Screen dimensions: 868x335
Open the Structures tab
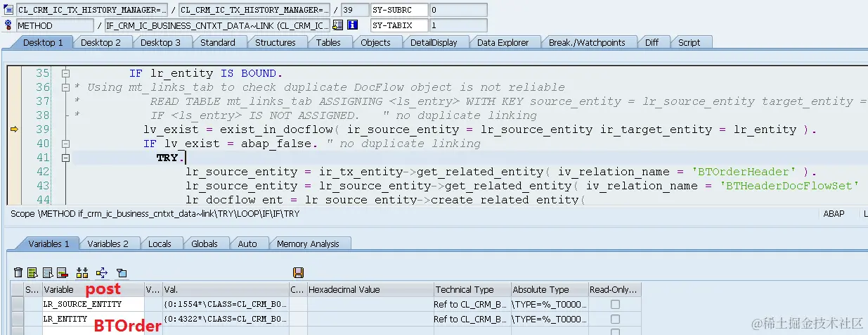click(x=275, y=42)
